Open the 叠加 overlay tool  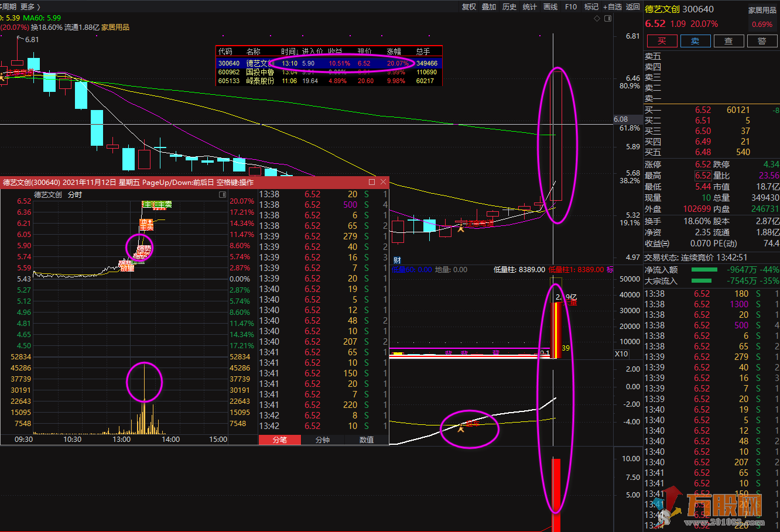(x=489, y=6)
